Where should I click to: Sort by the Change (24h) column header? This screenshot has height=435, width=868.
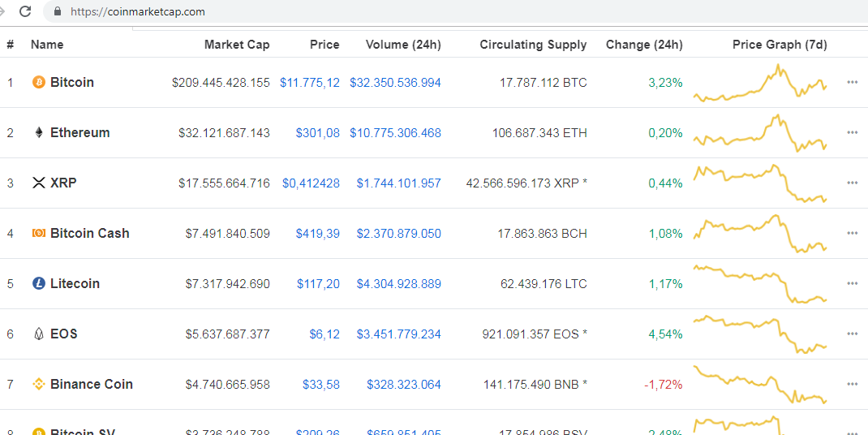pos(644,45)
